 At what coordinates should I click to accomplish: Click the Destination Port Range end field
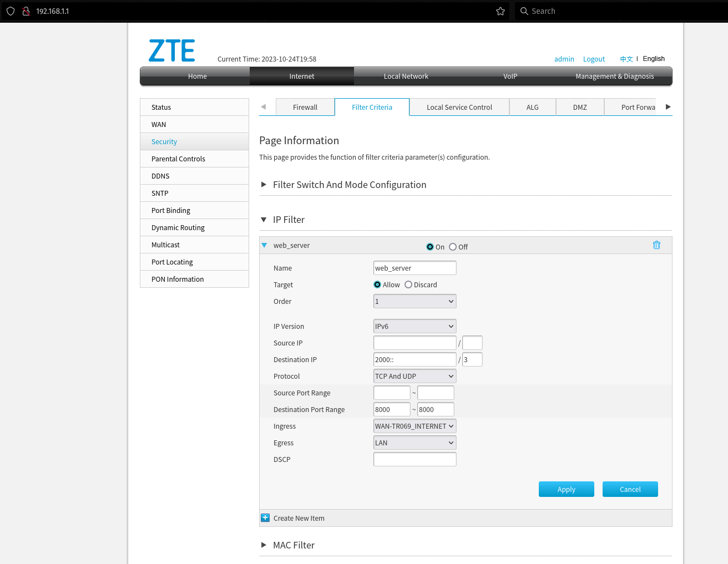[436, 409]
